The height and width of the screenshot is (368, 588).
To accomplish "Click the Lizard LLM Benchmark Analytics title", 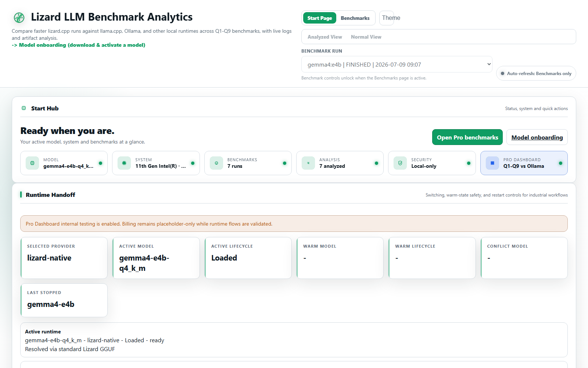I will coord(112,17).
